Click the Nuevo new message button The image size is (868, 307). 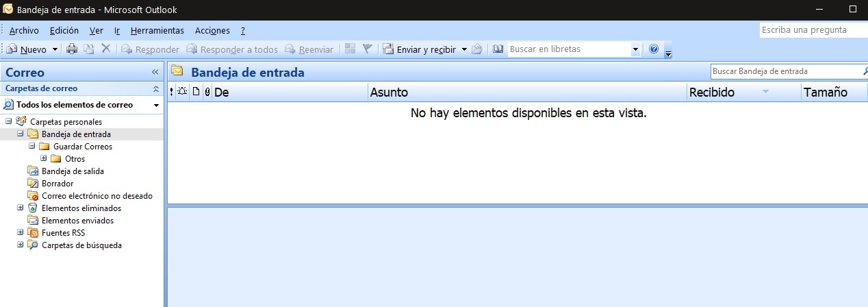click(x=27, y=49)
